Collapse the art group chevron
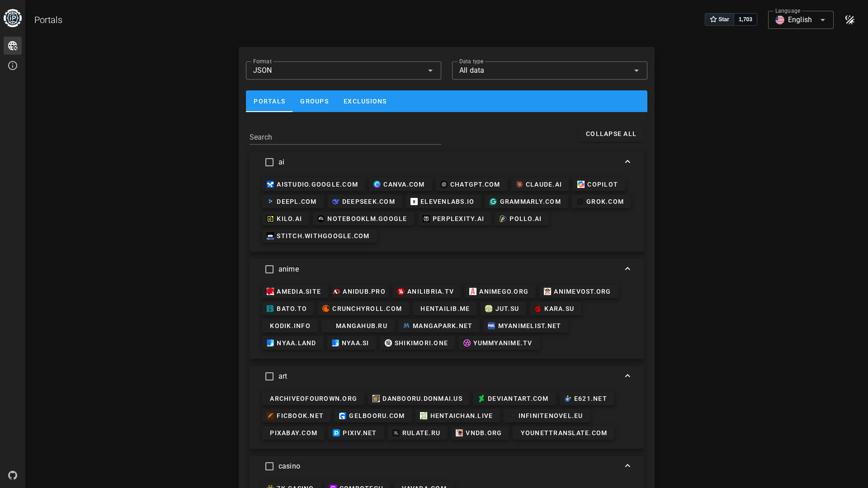Viewport: 868px width, 488px height. coord(627,376)
